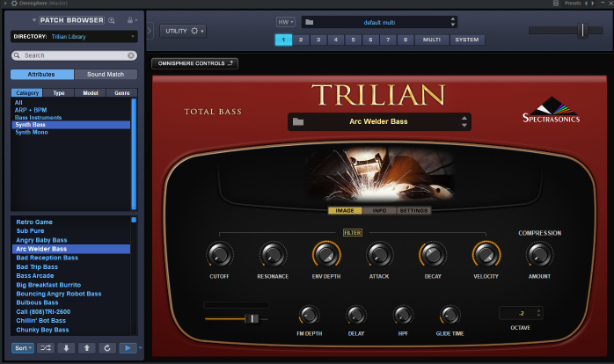Select the Category filter tab

point(27,93)
